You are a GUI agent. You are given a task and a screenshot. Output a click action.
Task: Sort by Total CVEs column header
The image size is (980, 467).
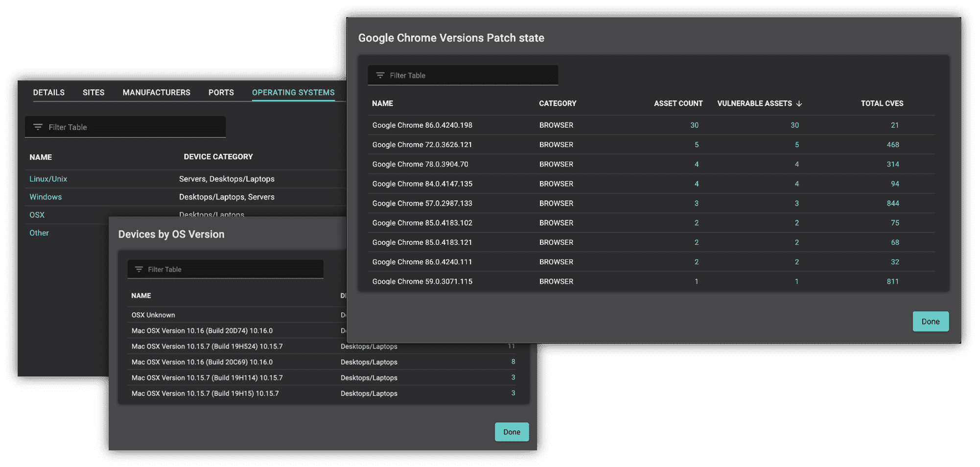[x=882, y=103]
